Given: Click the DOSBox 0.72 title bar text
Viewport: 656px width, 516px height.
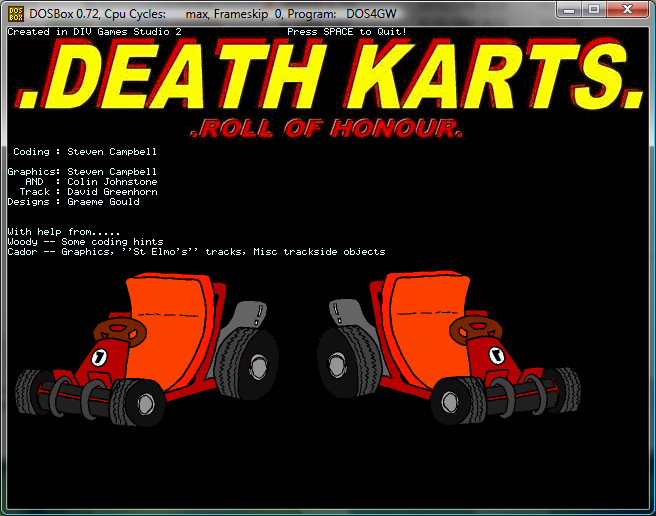Looking at the screenshot, I should pos(213,14).
